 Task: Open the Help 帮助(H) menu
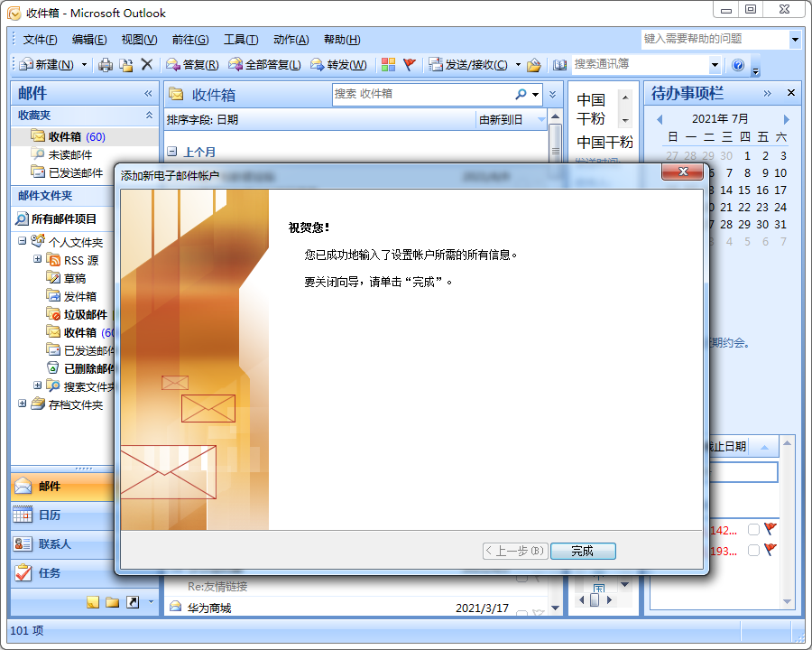(342, 40)
